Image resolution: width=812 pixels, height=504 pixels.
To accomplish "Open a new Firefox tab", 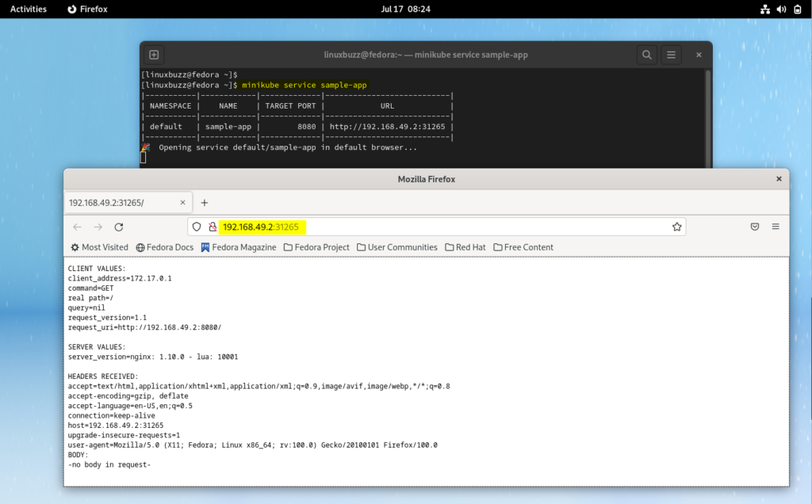I will (x=205, y=203).
